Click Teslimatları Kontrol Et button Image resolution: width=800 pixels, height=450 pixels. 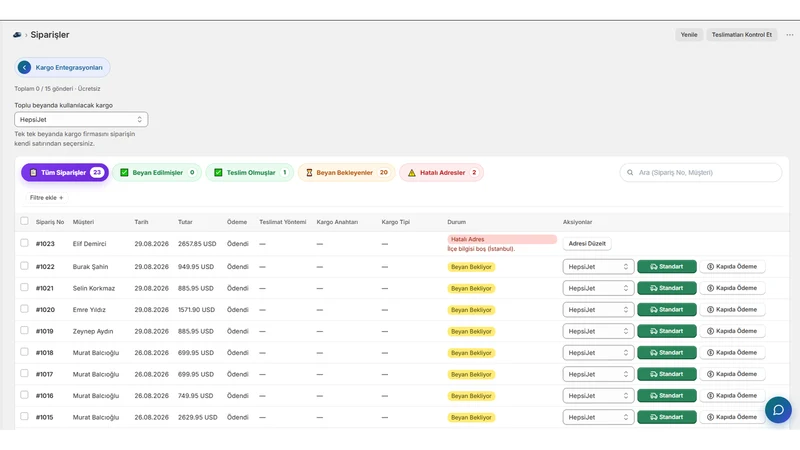(x=741, y=35)
